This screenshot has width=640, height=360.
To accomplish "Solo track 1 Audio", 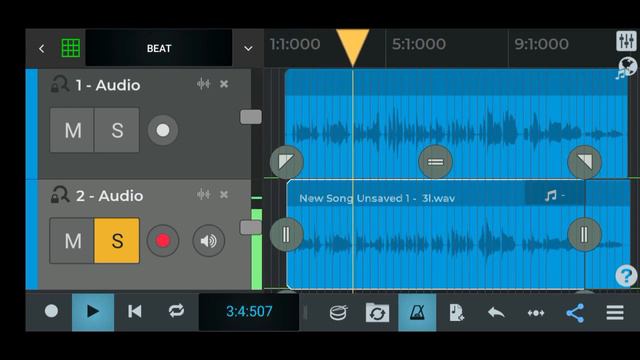I will click(117, 130).
